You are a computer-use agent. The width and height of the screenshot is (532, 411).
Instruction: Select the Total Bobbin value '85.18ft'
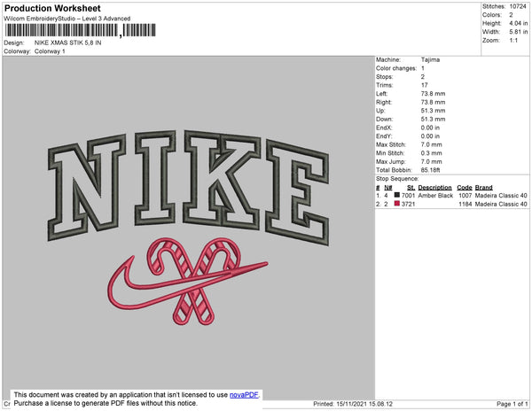coord(430,170)
